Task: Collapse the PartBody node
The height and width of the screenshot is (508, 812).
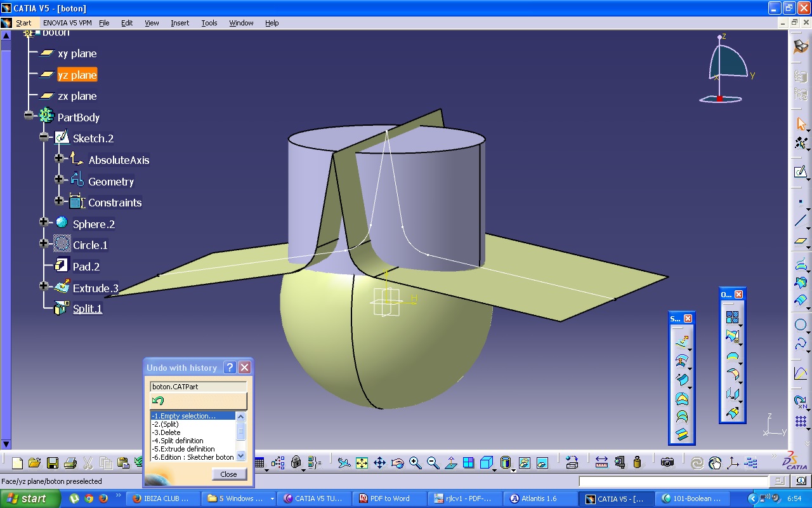Action: pyautogui.click(x=29, y=116)
